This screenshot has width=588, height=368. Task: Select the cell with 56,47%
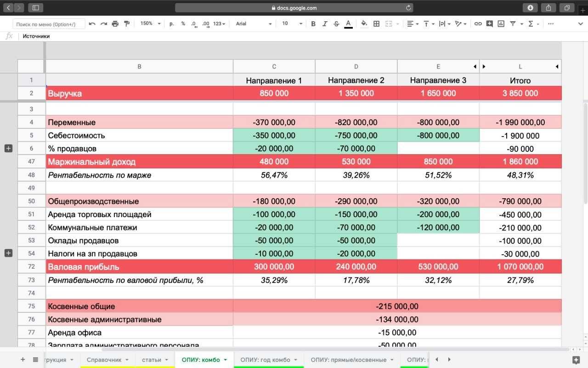(274, 175)
